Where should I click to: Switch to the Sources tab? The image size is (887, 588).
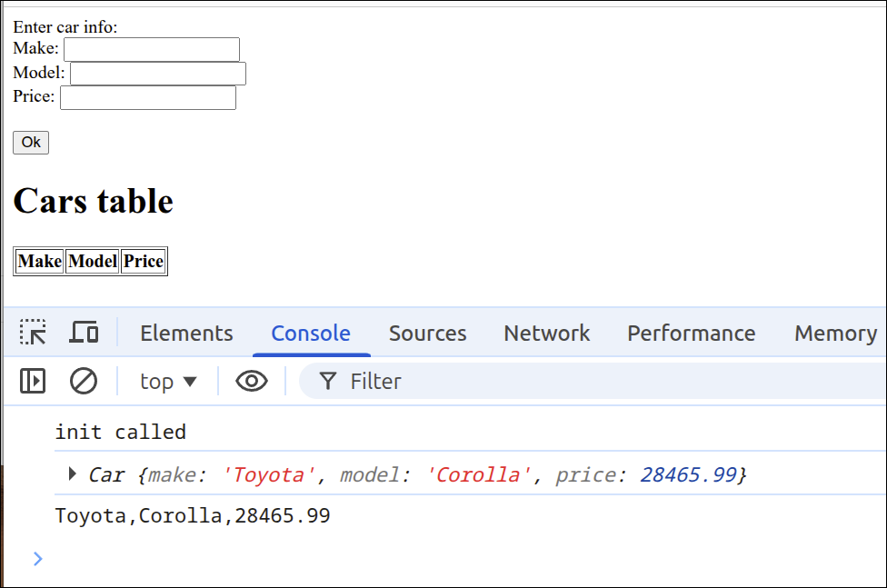pos(427,334)
